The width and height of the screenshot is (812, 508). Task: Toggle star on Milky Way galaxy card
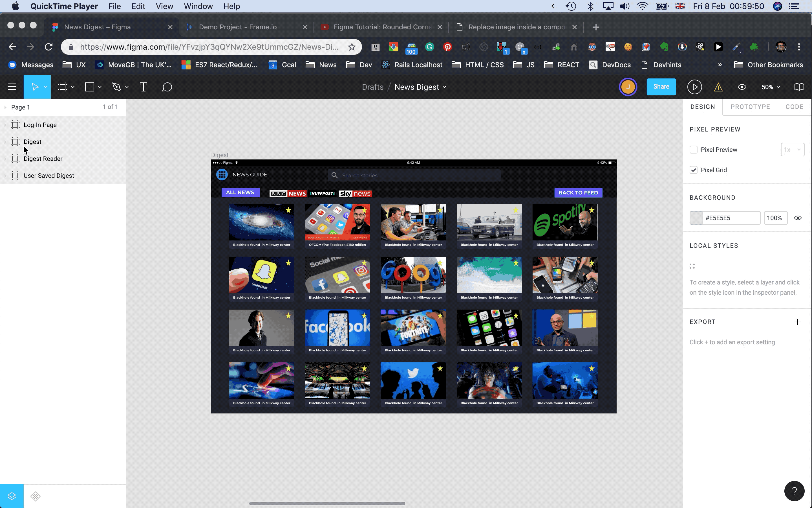pos(288,210)
